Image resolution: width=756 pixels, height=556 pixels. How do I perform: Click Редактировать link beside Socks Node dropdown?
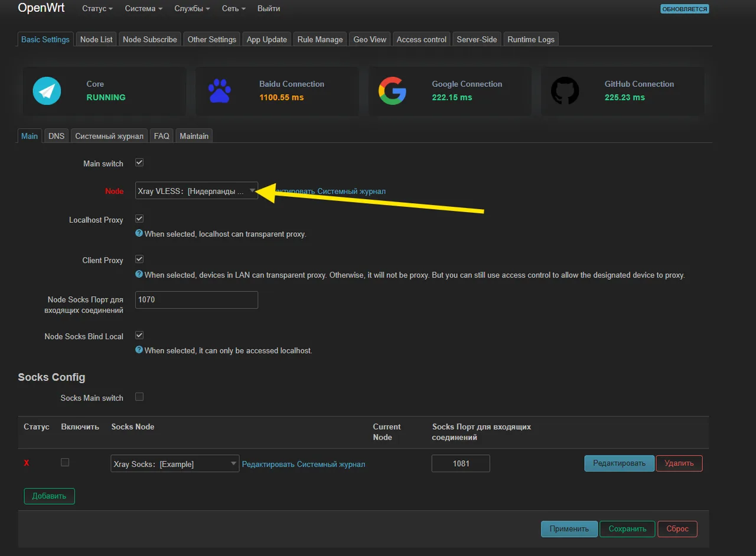point(268,464)
